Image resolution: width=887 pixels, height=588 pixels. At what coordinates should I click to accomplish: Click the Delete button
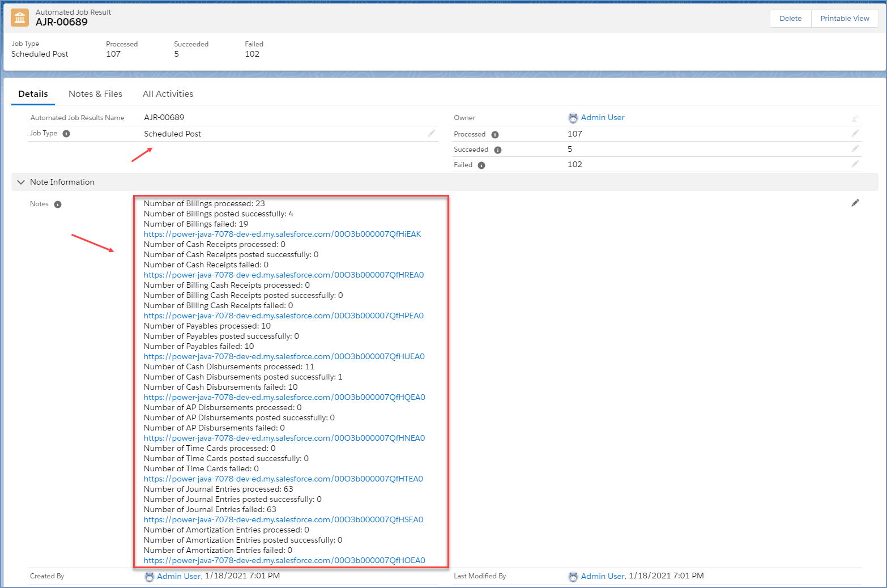(790, 19)
